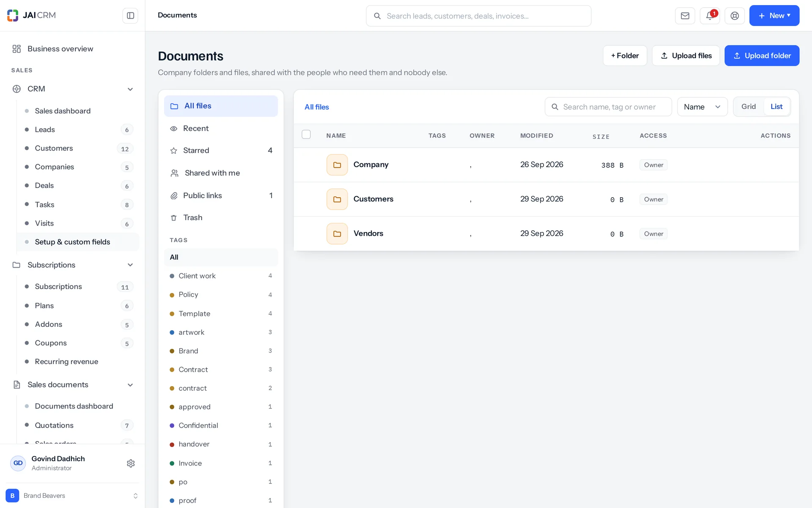Open the Vendors folder icon
The image size is (812, 508).
337,234
